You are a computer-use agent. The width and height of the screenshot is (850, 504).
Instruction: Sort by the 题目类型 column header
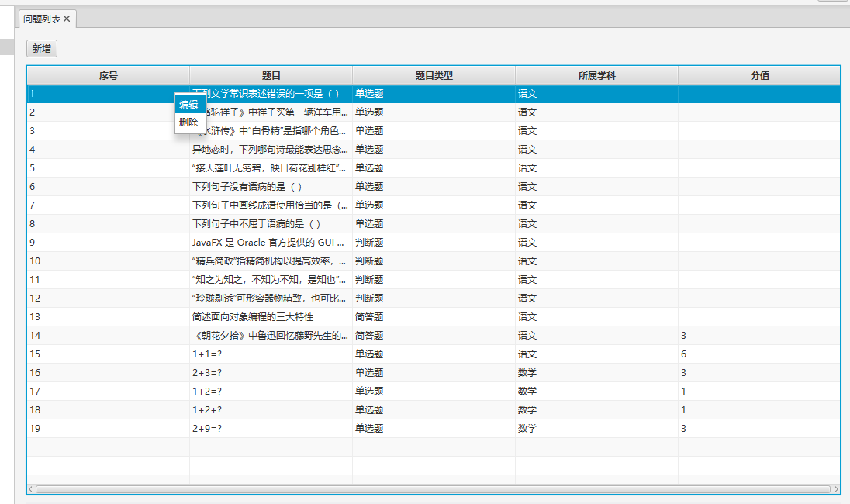pyautogui.click(x=434, y=75)
